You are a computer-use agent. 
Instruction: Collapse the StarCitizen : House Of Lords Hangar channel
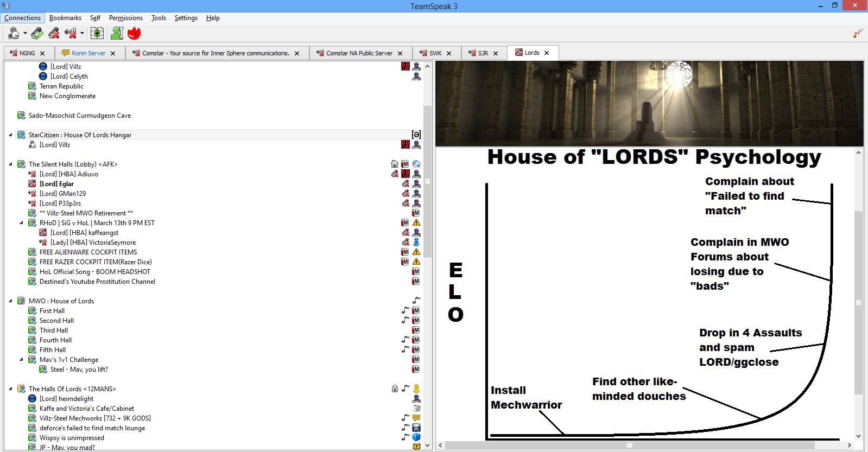[10, 135]
